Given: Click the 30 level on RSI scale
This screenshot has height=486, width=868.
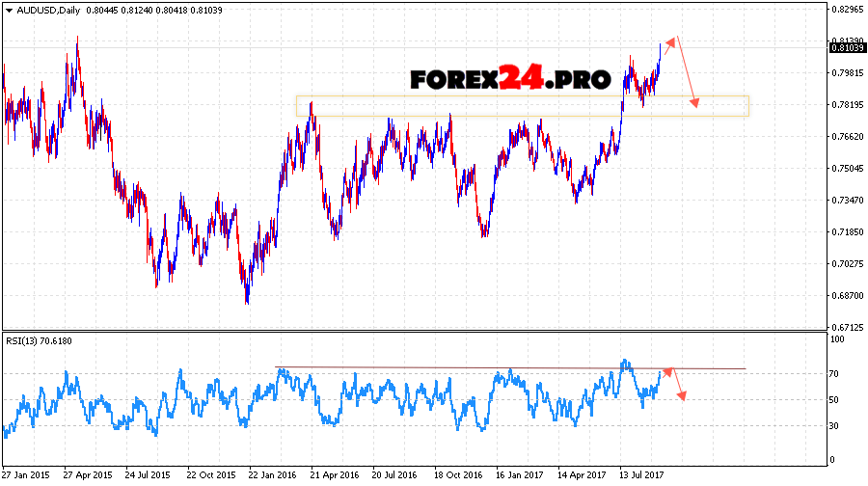Looking at the screenshot, I should 835,426.
